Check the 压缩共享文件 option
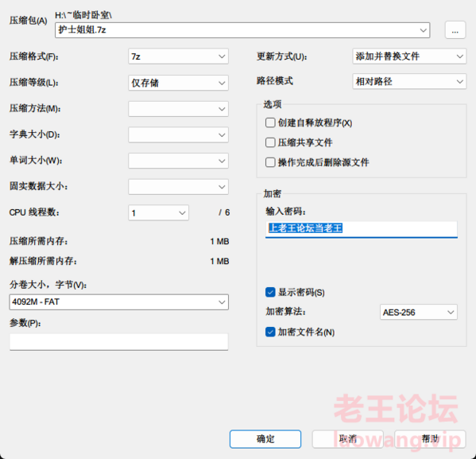This screenshot has height=459, width=476. (270, 142)
